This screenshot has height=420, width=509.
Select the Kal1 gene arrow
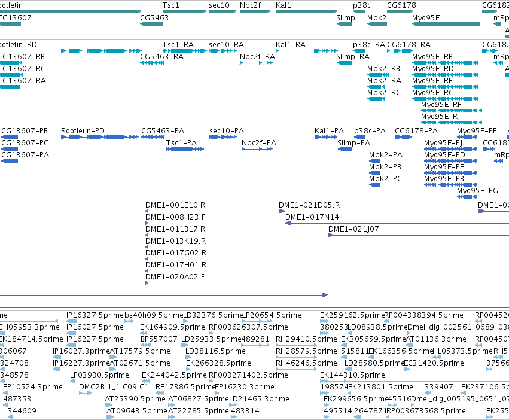pyautogui.click(x=307, y=11)
